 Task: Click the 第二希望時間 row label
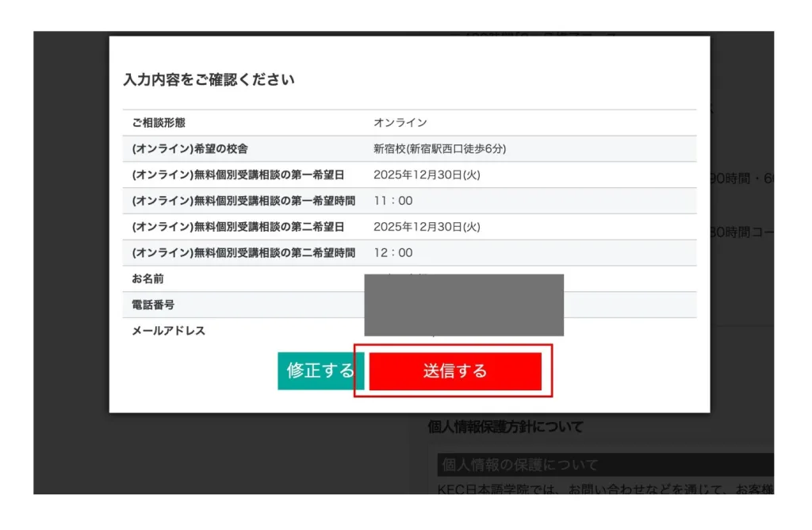coord(243,252)
